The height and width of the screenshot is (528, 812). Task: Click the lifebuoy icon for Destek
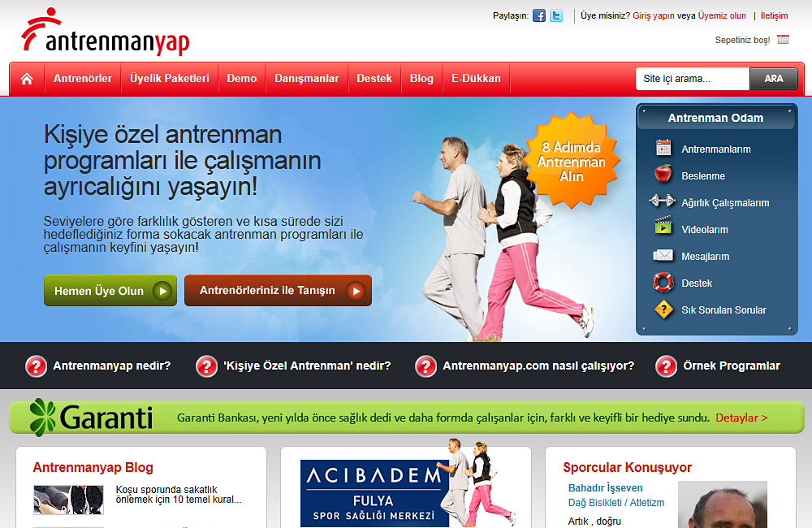[x=663, y=283]
